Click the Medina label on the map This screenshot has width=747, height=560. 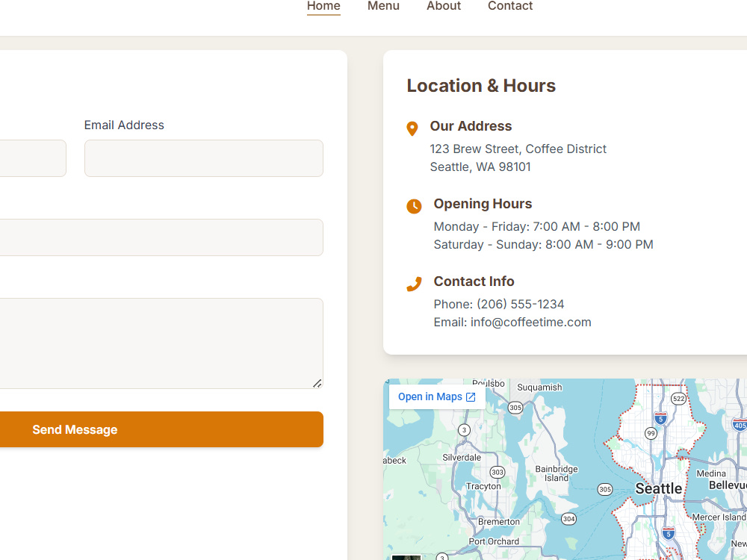(711, 473)
